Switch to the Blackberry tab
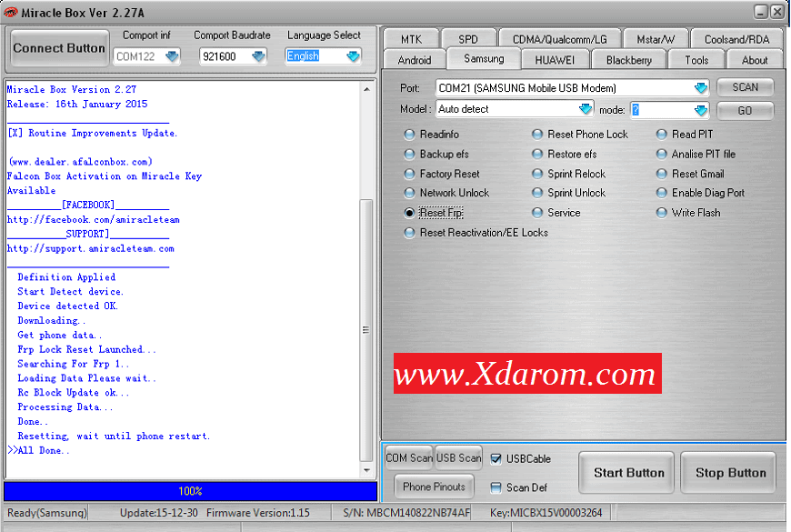Viewport: 791px width, 532px height. point(629,60)
